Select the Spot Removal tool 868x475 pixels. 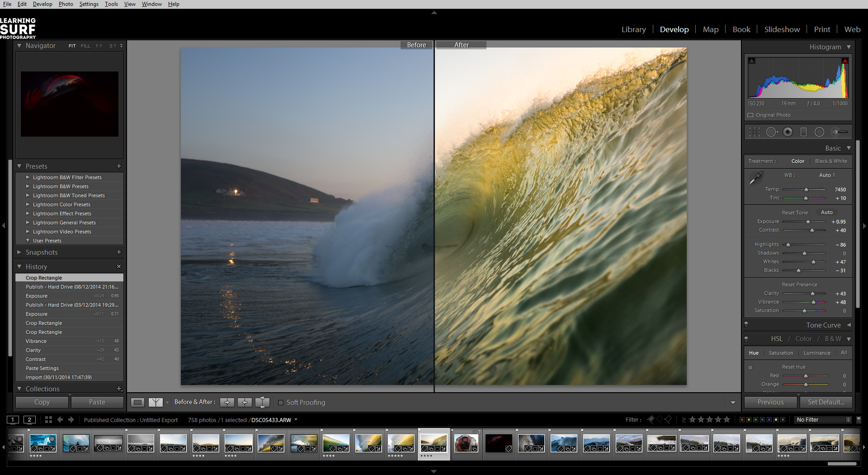pos(772,132)
